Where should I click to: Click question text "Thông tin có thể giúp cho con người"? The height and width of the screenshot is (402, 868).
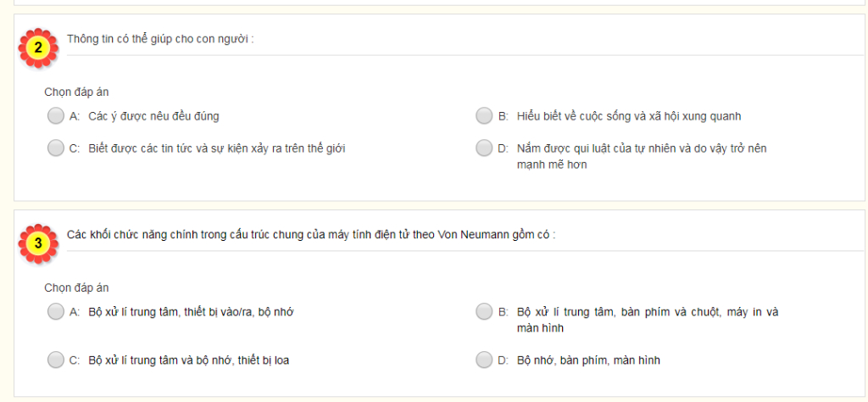click(x=161, y=39)
